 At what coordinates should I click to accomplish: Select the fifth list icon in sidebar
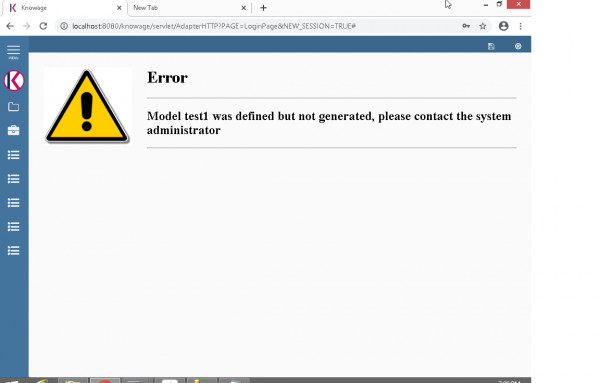pos(13,251)
